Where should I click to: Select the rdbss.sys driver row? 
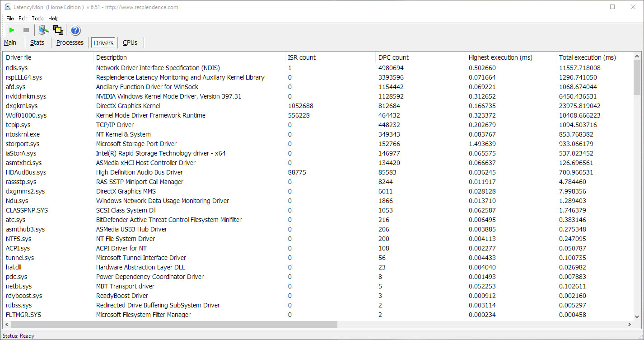coord(318,305)
